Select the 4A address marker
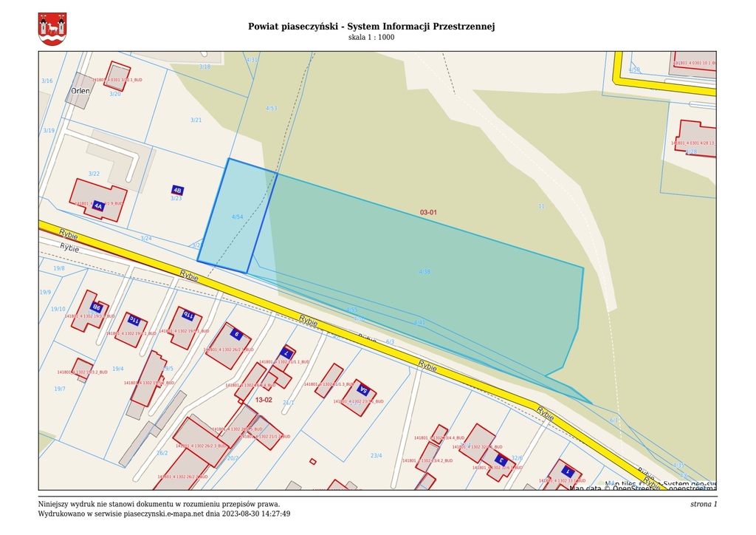This screenshot has width=756, height=535. (x=97, y=206)
